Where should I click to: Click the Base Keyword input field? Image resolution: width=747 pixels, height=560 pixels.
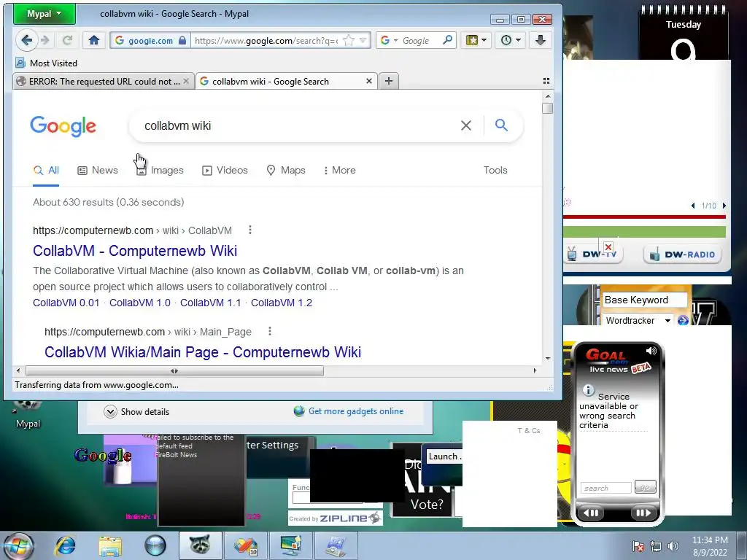(x=645, y=300)
